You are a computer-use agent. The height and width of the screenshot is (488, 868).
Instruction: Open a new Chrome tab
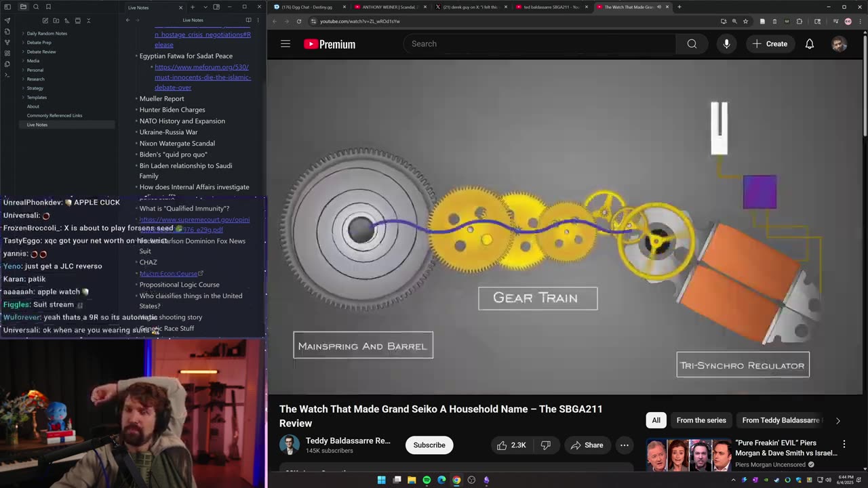click(679, 7)
